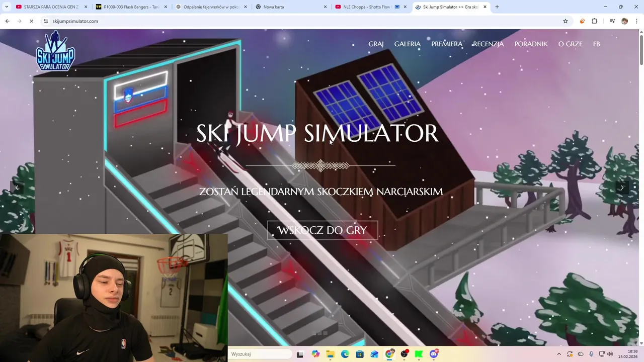Image resolution: width=644 pixels, height=362 pixels.
Task: Open the green app on the taskbar
Action: coord(419,354)
